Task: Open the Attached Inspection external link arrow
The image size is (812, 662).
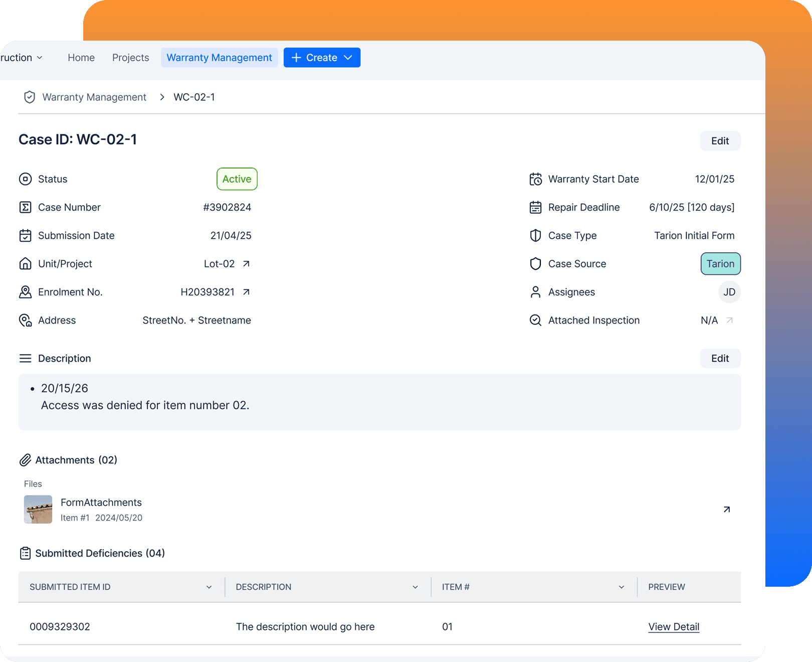Action: coord(730,320)
